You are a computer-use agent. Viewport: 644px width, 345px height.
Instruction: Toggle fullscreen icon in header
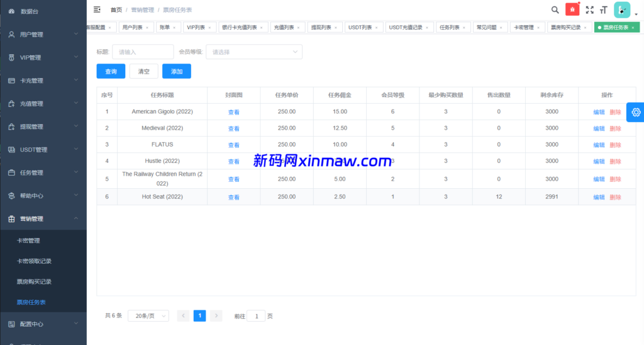590,10
